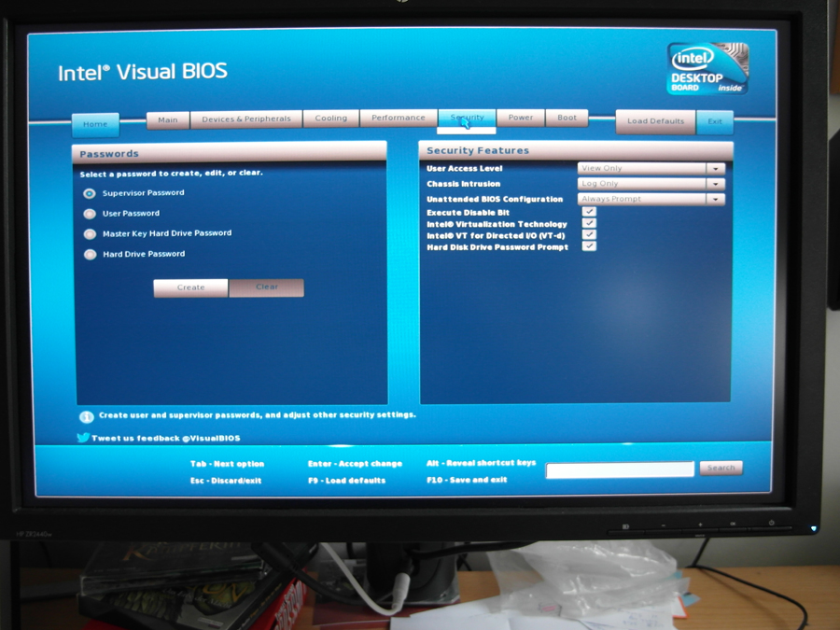Click the Intel Visual BIOS title
The width and height of the screenshot is (840, 630).
(x=143, y=72)
